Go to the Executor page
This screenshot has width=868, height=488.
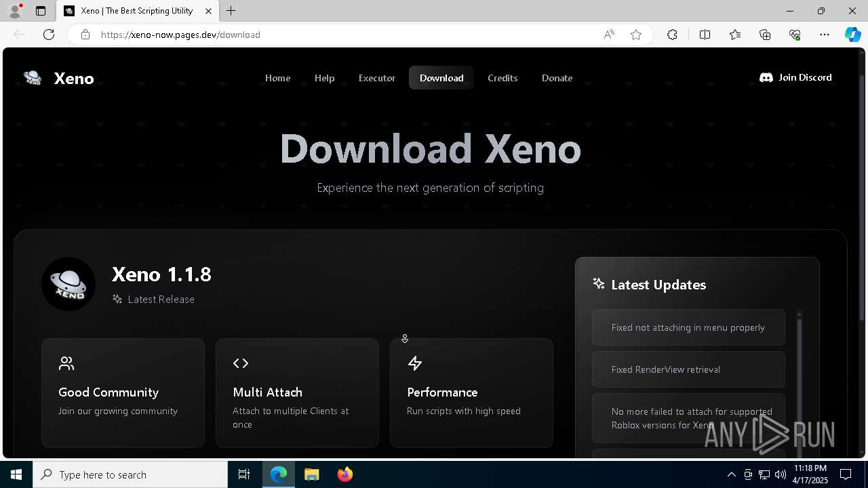(377, 78)
